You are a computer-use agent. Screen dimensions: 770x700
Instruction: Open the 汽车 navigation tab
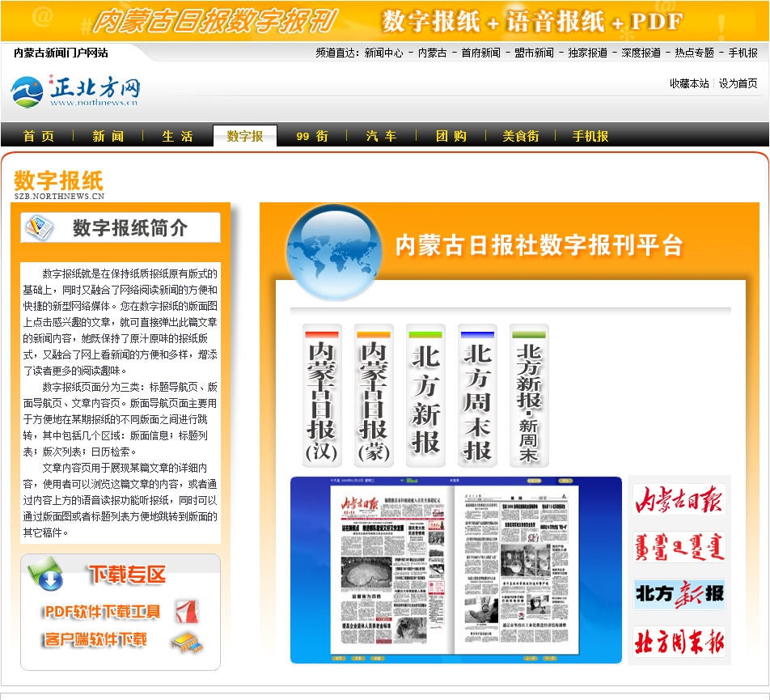[381, 136]
